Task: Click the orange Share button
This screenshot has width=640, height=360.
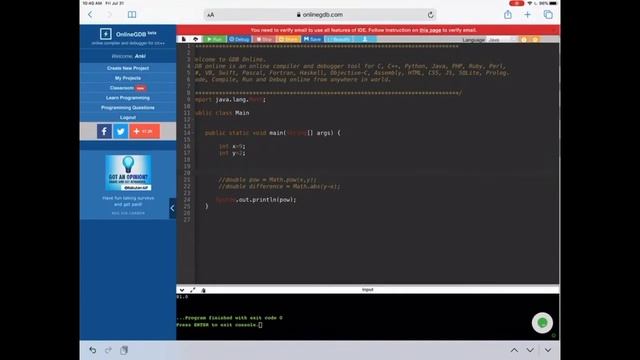Action: tap(288, 39)
